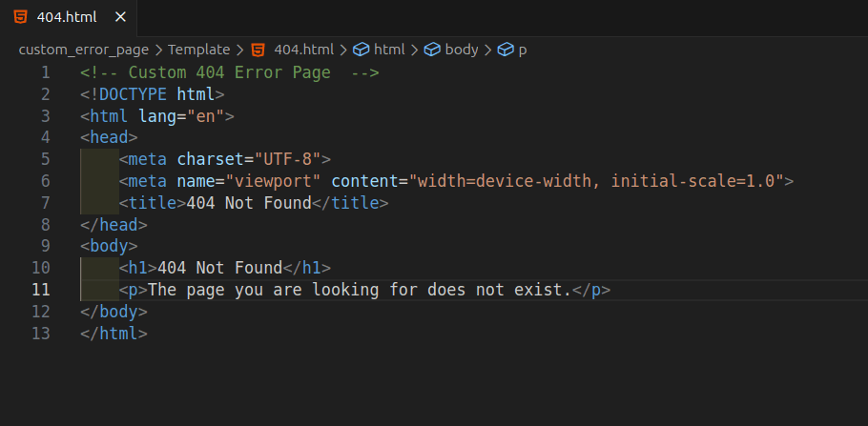The width and height of the screenshot is (868, 426).
Task: Click the closing head tag
Action: point(114,225)
